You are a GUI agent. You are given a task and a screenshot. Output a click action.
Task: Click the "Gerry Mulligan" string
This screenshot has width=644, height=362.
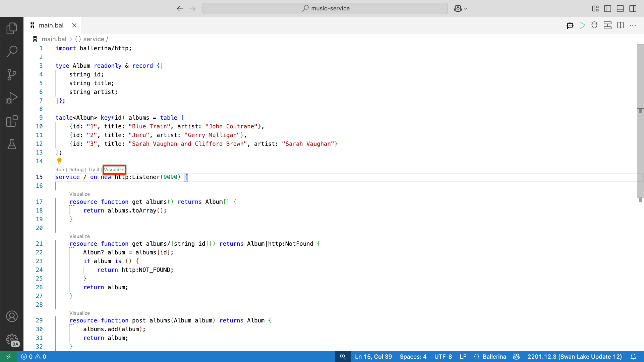[212, 135]
